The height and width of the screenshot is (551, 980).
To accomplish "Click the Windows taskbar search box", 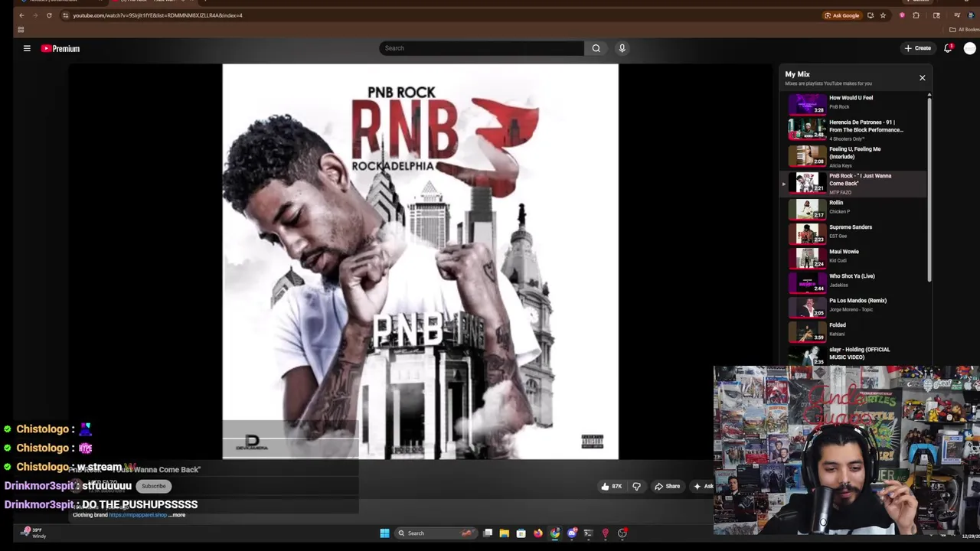I will point(434,533).
